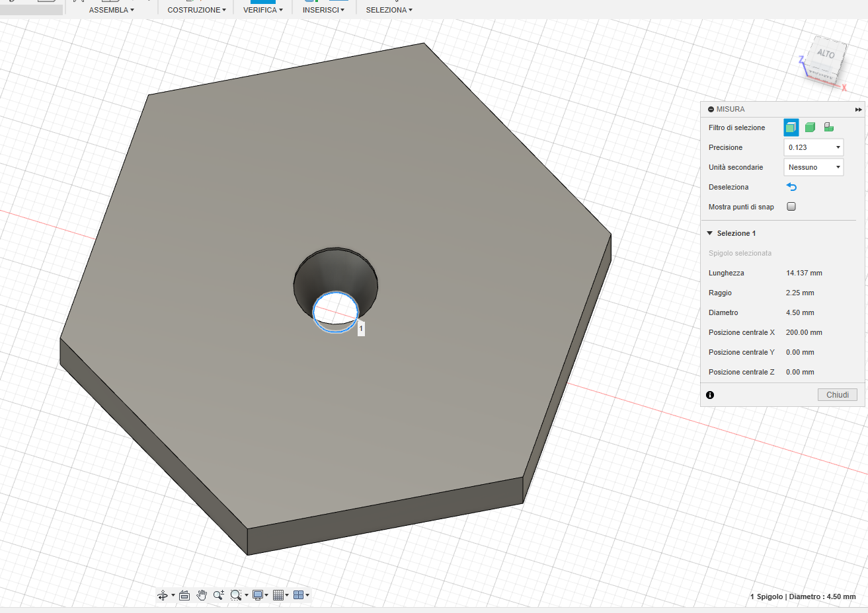Select the Zoom Window tool
The width and height of the screenshot is (868, 613).
click(235, 595)
